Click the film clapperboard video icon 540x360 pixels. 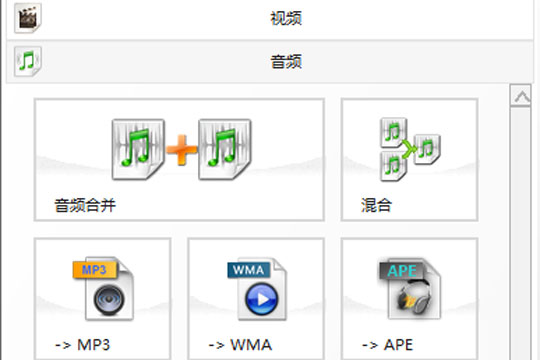point(28,18)
